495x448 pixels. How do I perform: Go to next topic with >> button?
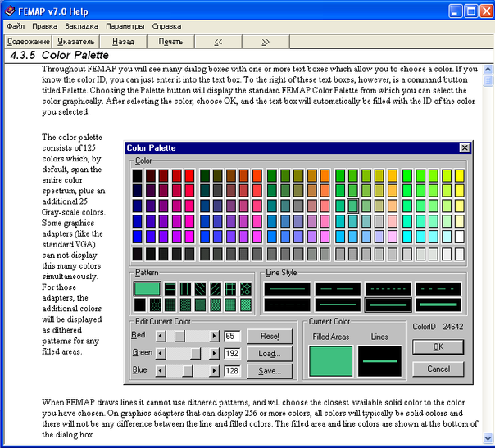tap(266, 41)
